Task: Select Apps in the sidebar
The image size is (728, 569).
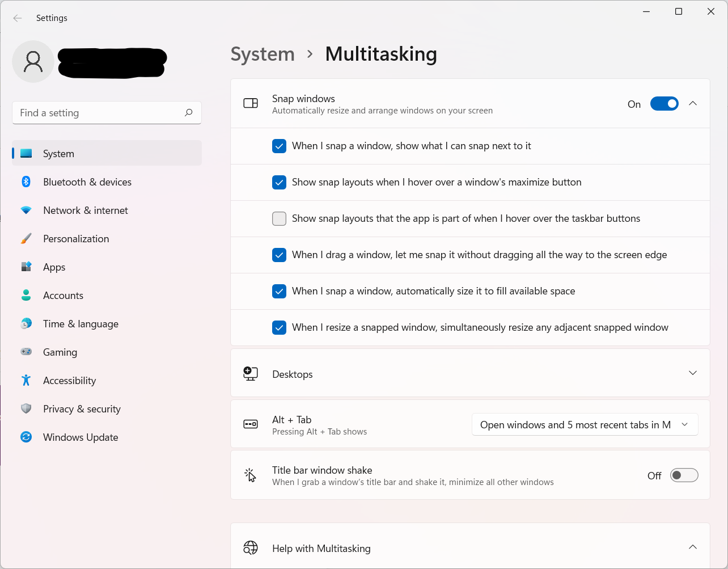Action: click(x=107, y=267)
